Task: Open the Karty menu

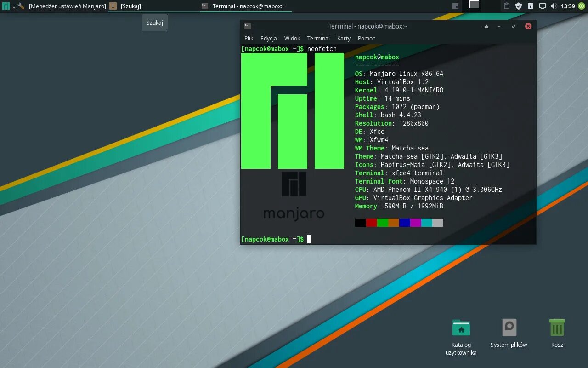Action: (x=344, y=38)
